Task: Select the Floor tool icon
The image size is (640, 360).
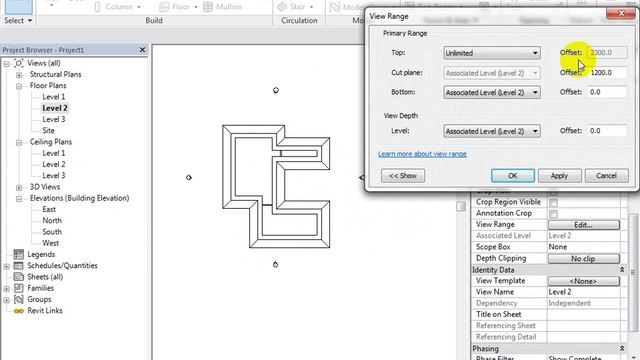Action: tap(164, 7)
